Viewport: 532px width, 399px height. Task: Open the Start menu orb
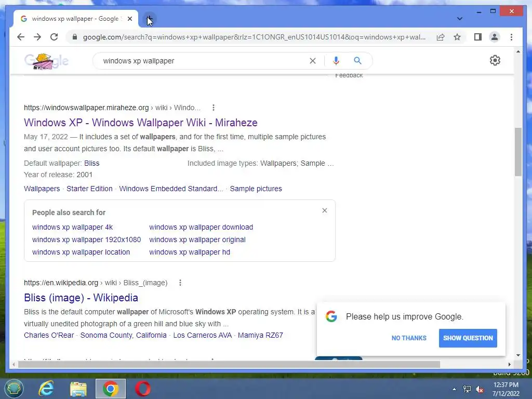click(x=14, y=389)
